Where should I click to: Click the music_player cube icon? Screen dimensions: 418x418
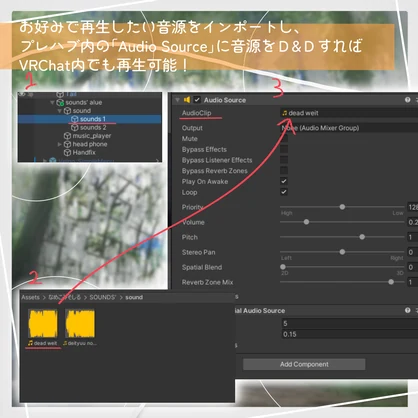pos(67,136)
